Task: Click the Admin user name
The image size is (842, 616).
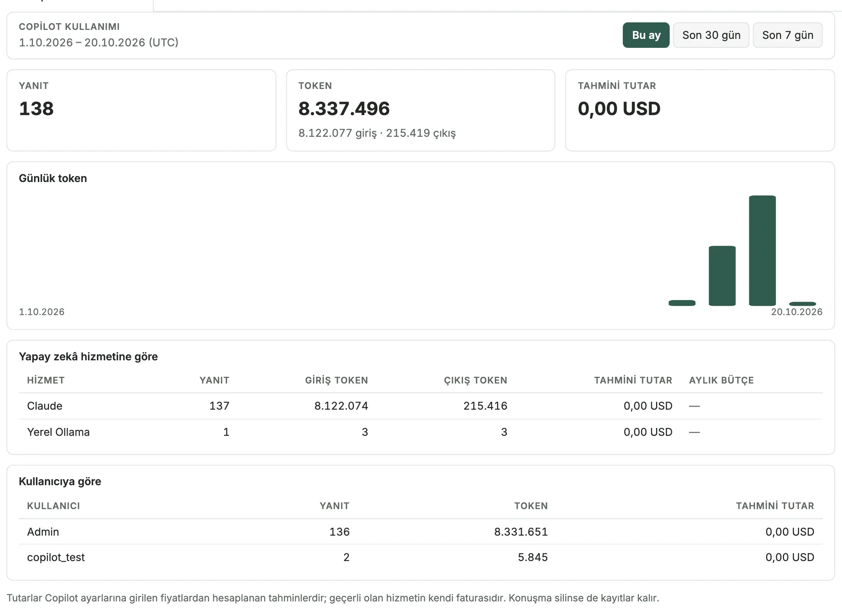Action: (x=43, y=532)
